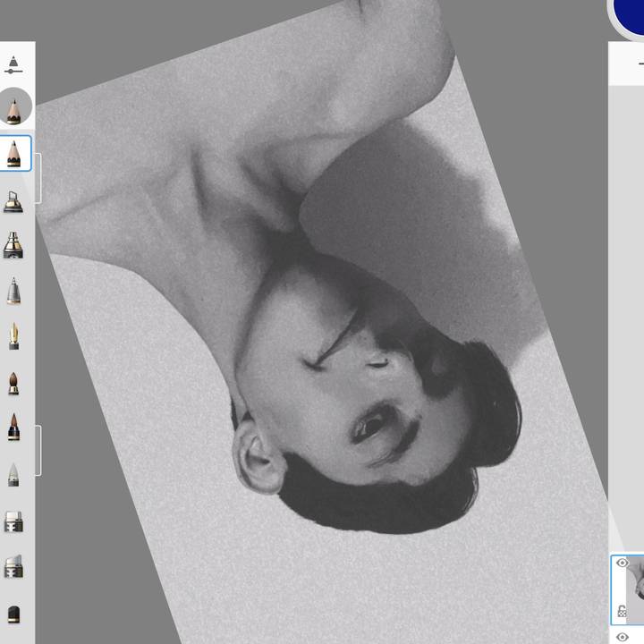The width and height of the screenshot is (644, 644).
Task: Choose the black eraser at toolbar bottom
Action: click(13, 614)
